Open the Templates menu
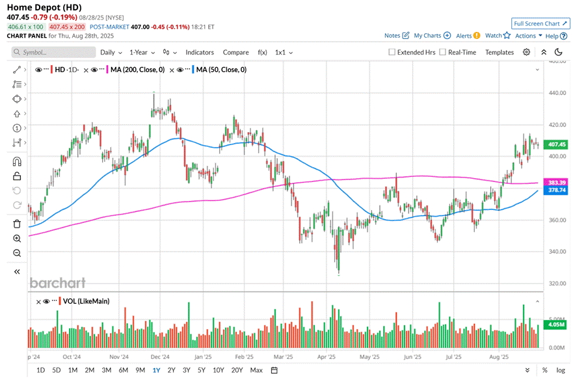 click(499, 53)
